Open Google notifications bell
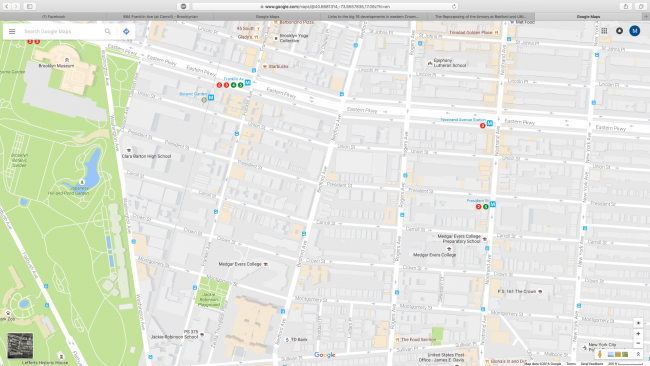This screenshot has width=650, height=366. pyautogui.click(x=619, y=31)
